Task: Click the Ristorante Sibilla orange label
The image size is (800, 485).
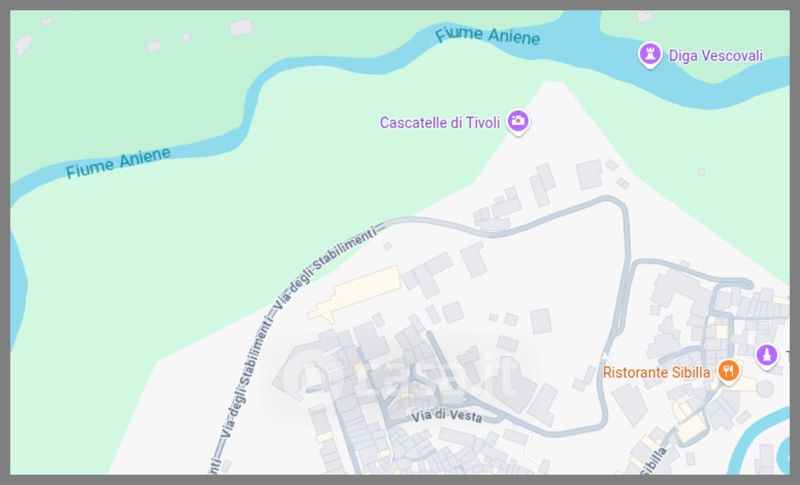Action: point(656,372)
